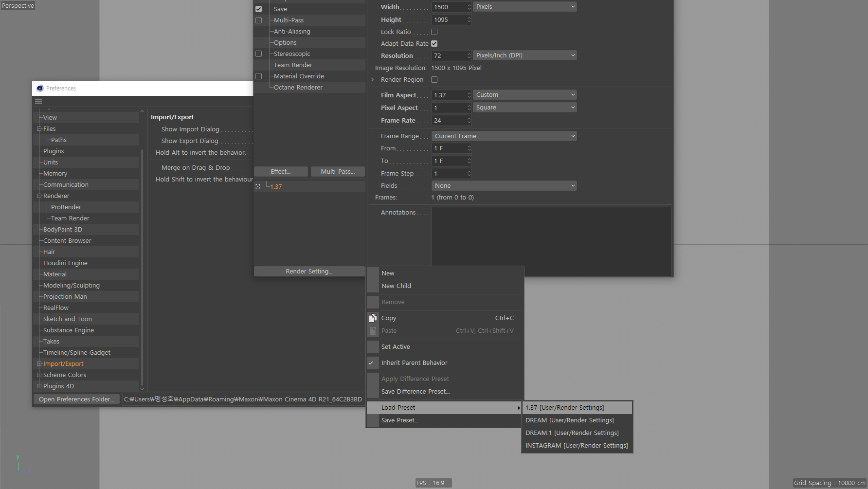
Task: Load the DREAM render settings preset
Action: click(x=577, y=420)
